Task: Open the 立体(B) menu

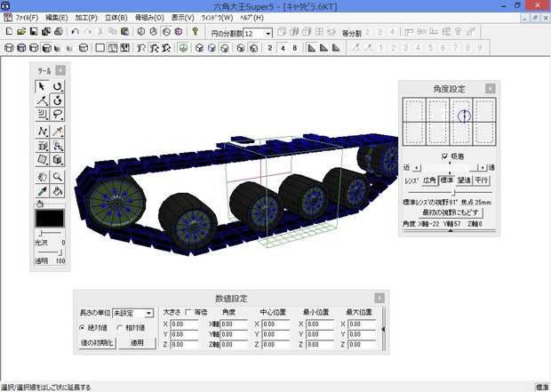Action: tap(116, 18)
